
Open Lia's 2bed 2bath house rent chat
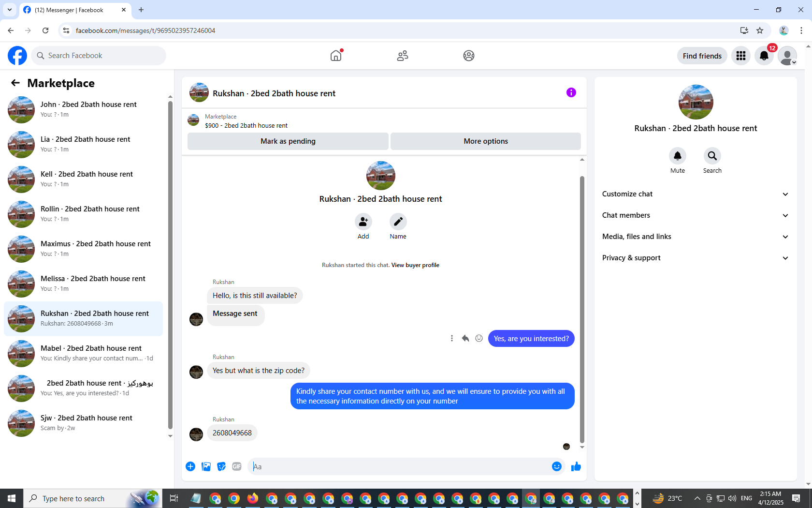point(83,145)
